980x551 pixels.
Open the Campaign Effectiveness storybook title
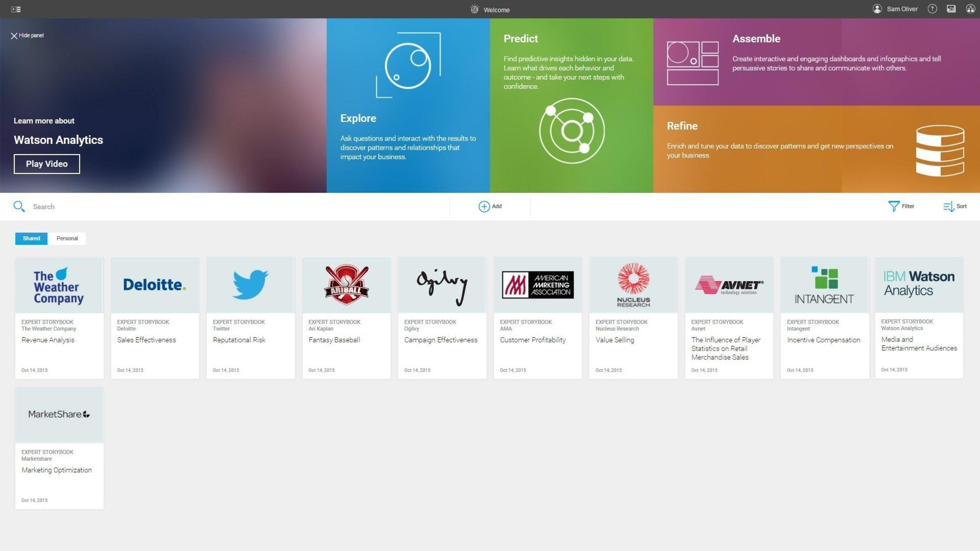pyautogui.click(x=441, y=340)
